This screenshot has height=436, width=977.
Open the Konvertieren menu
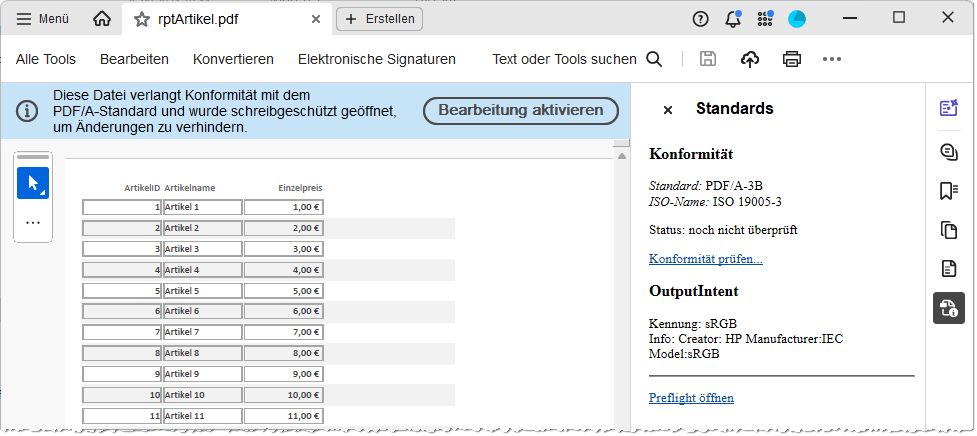coord(234,59)
